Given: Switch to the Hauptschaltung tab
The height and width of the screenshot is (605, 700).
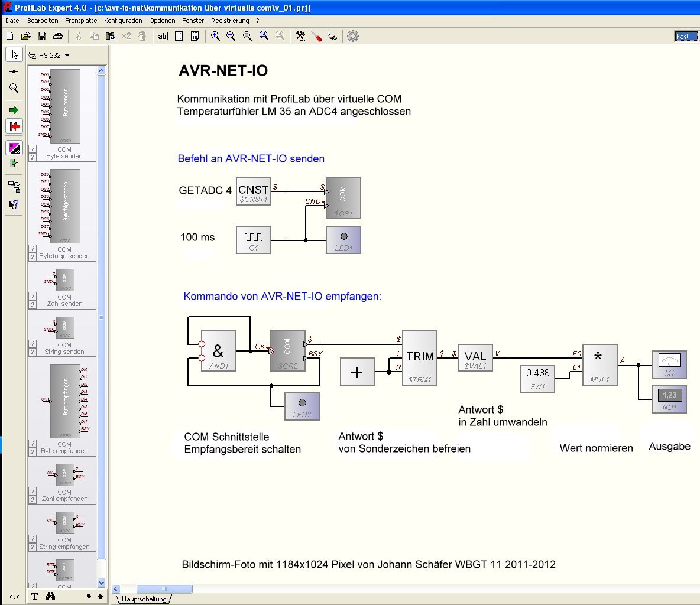Looking at the screenshot, I should (x=144, y=599).
